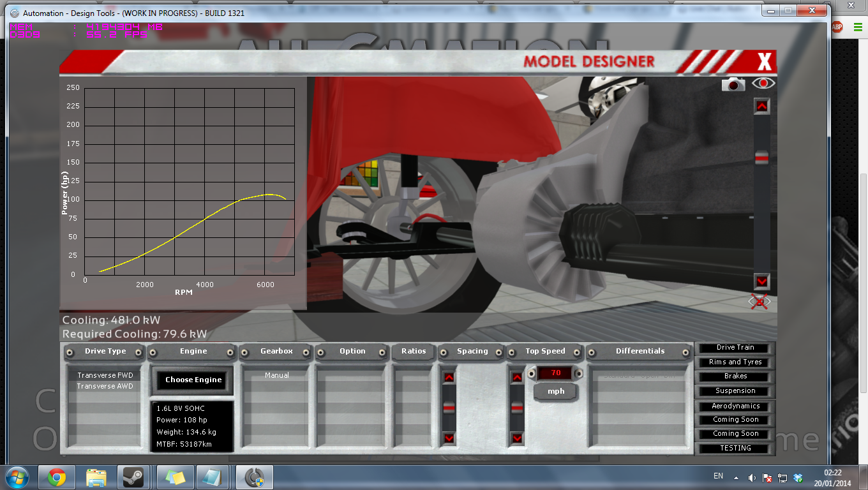Select Manual gearbox option
868x490 pixels.
(x=277, y=375)
